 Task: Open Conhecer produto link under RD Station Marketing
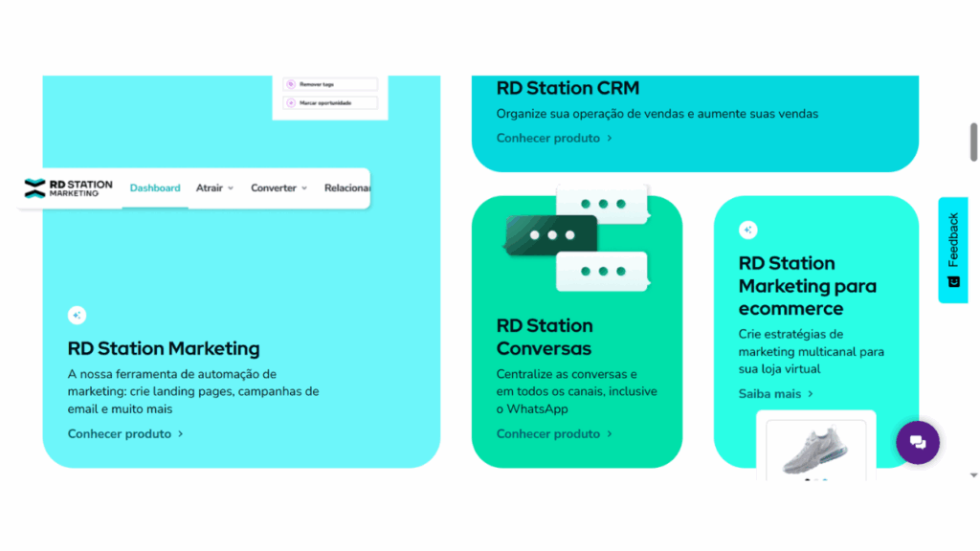(x=125, y=434)
